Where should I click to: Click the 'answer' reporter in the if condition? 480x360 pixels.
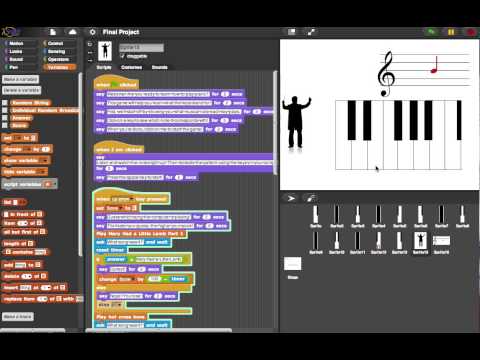(x=115, y=259)
